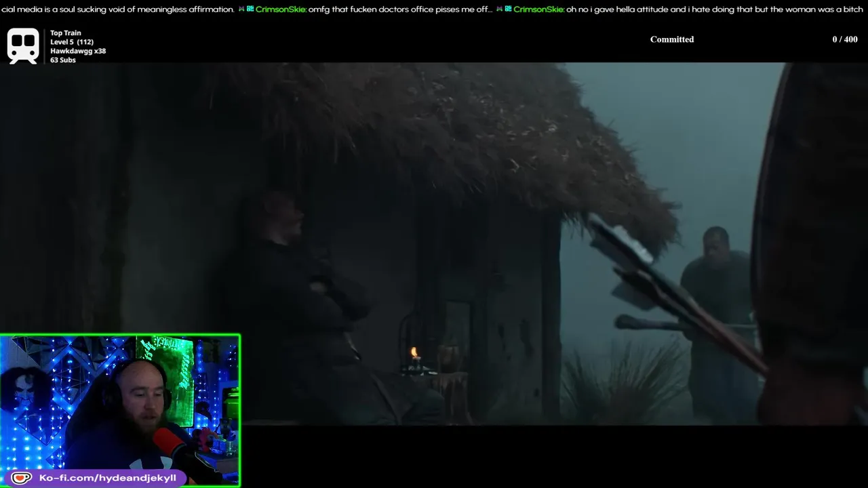The image size is (868, 488).
Task: Click the 'Level 5 (112)' text
Action: pos(72,42)
